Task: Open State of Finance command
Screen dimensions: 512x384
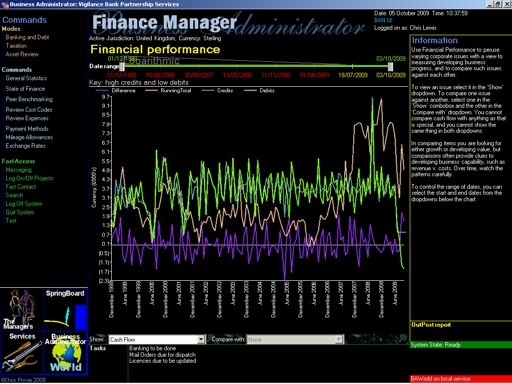Action: (25, 89)
